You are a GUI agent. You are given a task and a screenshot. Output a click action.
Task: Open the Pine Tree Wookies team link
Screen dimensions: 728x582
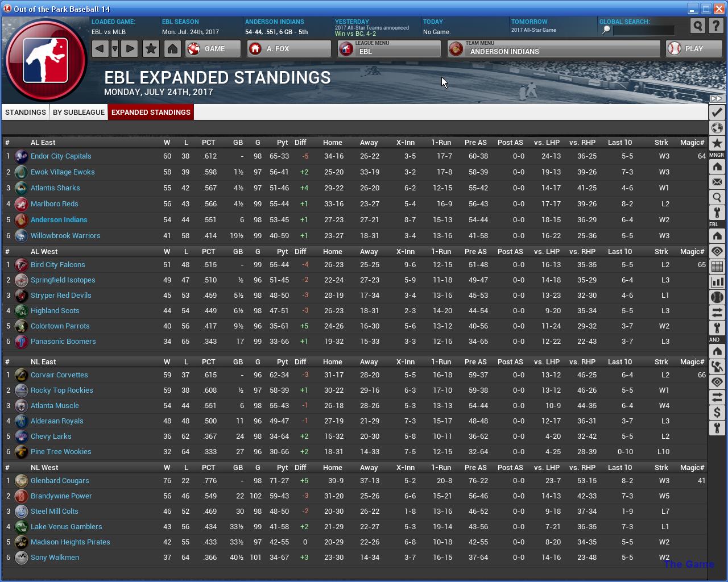tap(61, 452)
